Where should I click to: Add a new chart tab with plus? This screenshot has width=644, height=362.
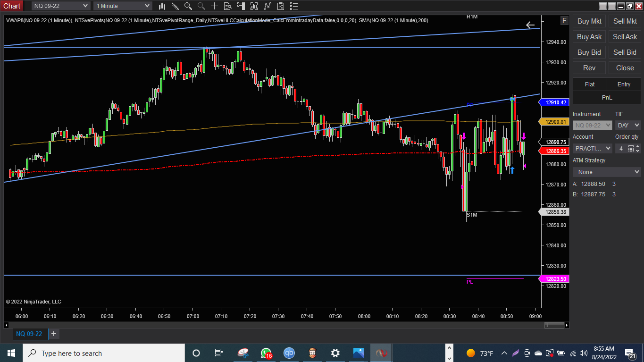tap(54, 334)
